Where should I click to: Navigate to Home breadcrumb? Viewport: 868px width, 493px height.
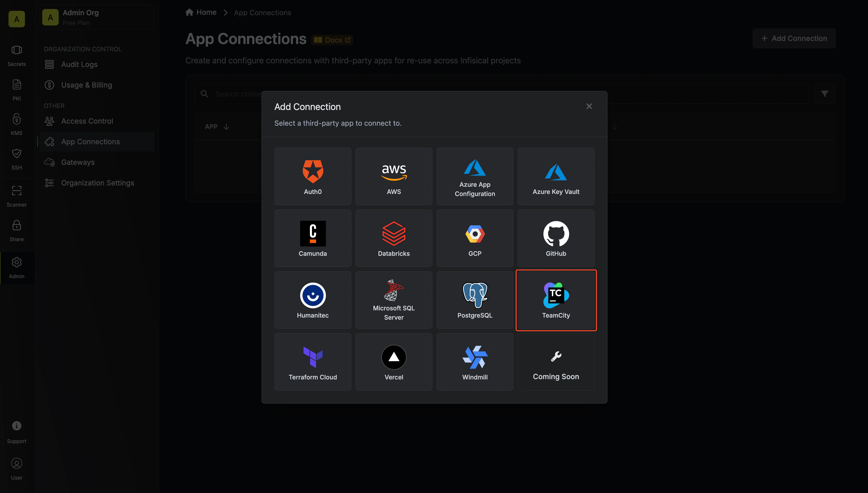pos(201,12)
